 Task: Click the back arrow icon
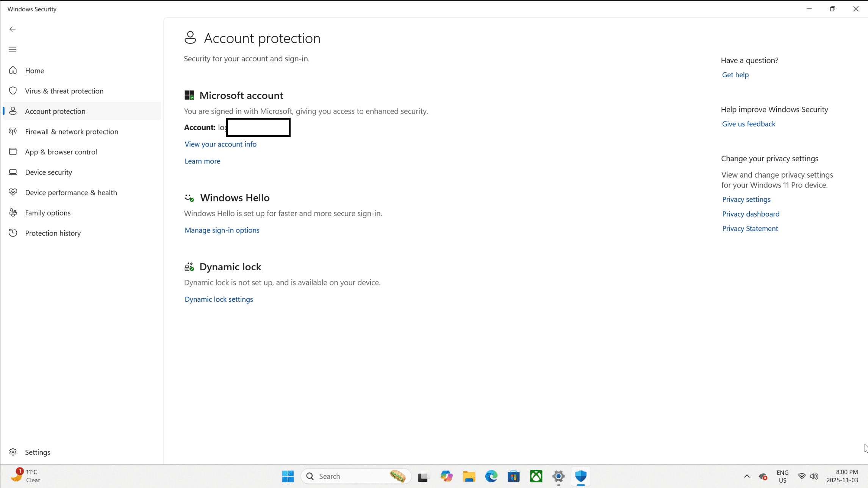point(13,29)
